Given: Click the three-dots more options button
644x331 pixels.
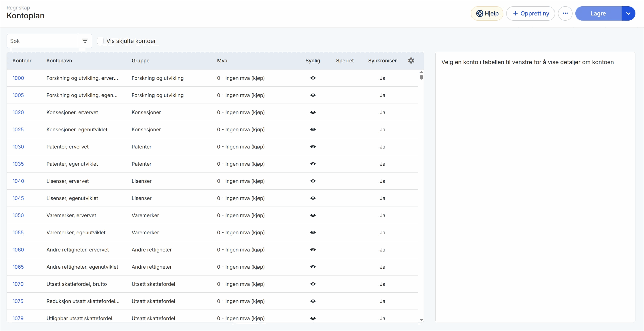Looking at the screenshot, I should (x=565, y=13).
